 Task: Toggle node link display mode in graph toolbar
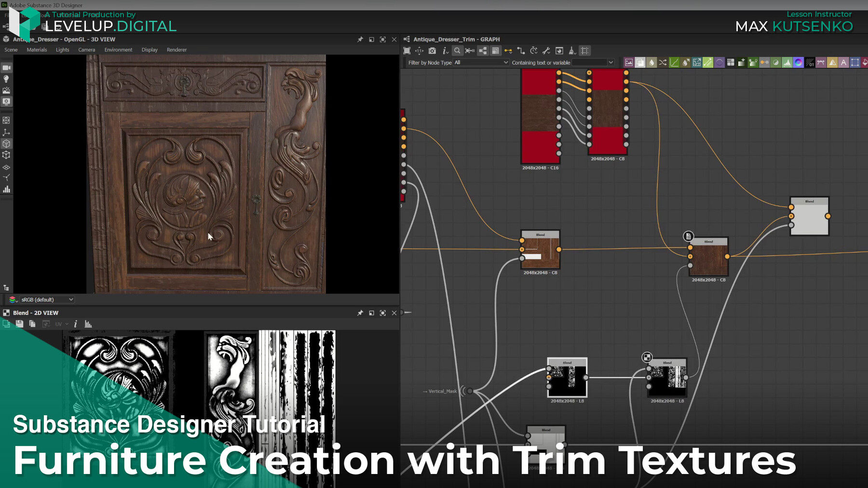[x=483, y=51]
